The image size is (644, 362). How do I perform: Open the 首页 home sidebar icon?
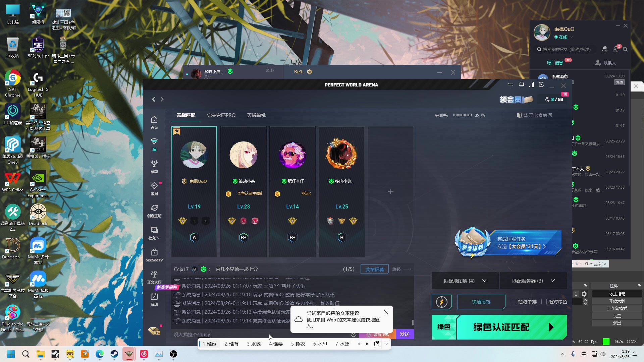click(x=154, y=122)
